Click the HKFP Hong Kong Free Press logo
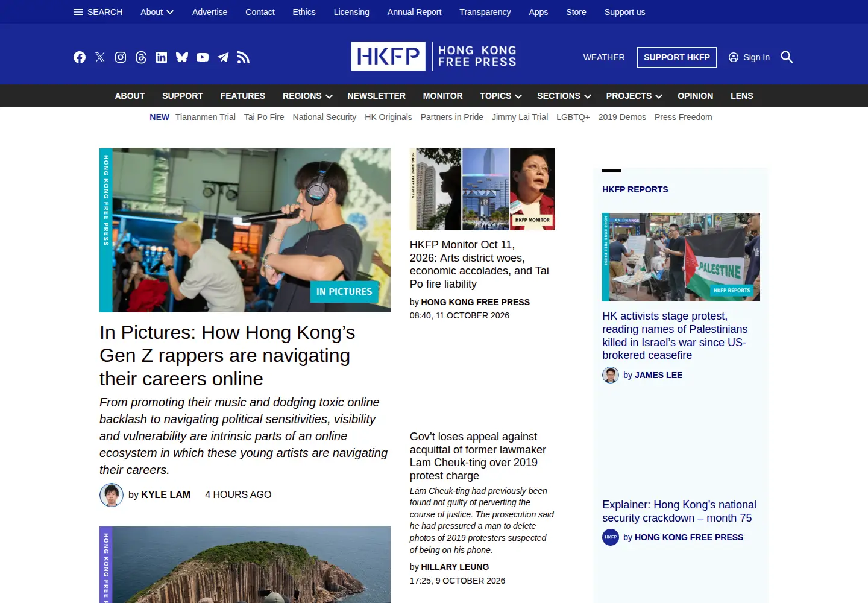The width and height of the screenshot is (868, 603). (434, 56)
